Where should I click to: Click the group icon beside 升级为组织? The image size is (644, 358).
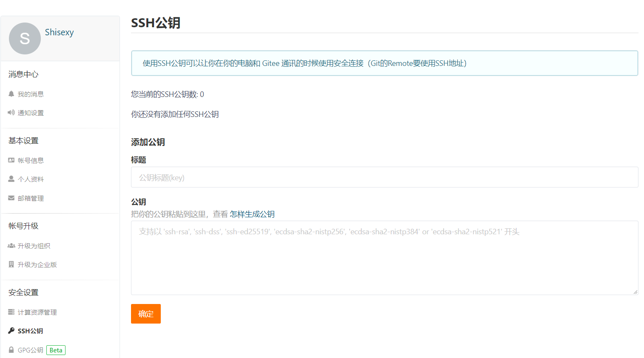[11, 246]
